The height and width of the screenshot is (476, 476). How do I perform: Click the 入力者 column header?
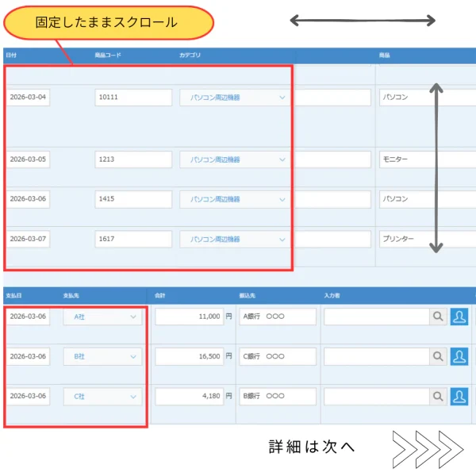tap(332, 296)
